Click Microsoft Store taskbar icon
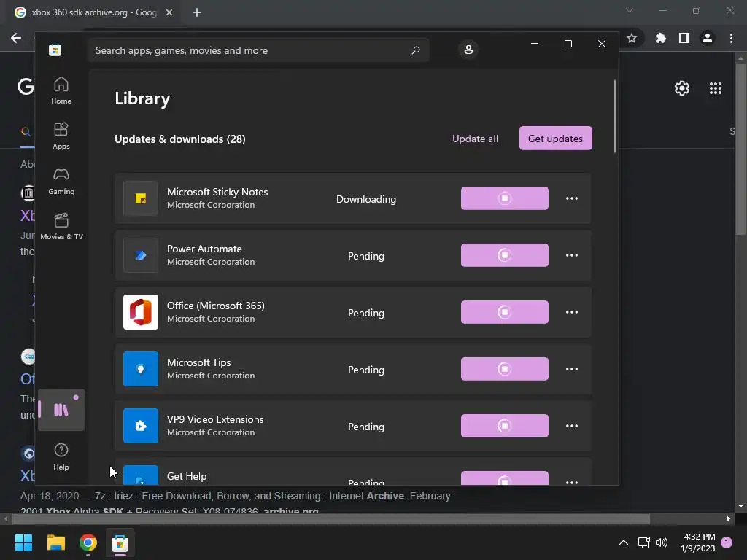Image resolution: width=747 pixels, height=560 pixels. 120,542
